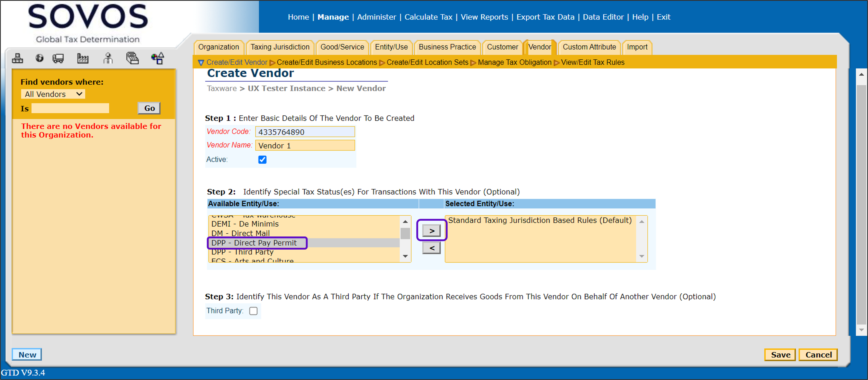Click the cash register icon

pyautogui.click(x=132, y=58)
